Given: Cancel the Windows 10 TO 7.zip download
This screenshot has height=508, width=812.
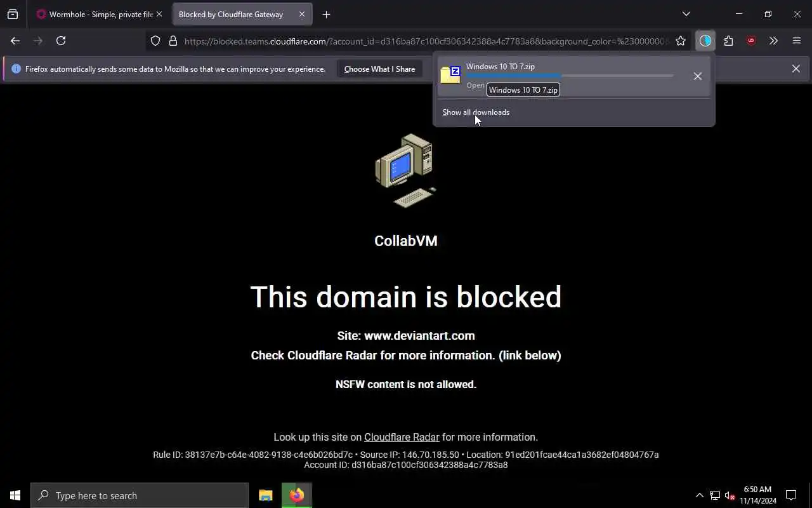Looking at the screenshot, I should click(x=697, y=76).
